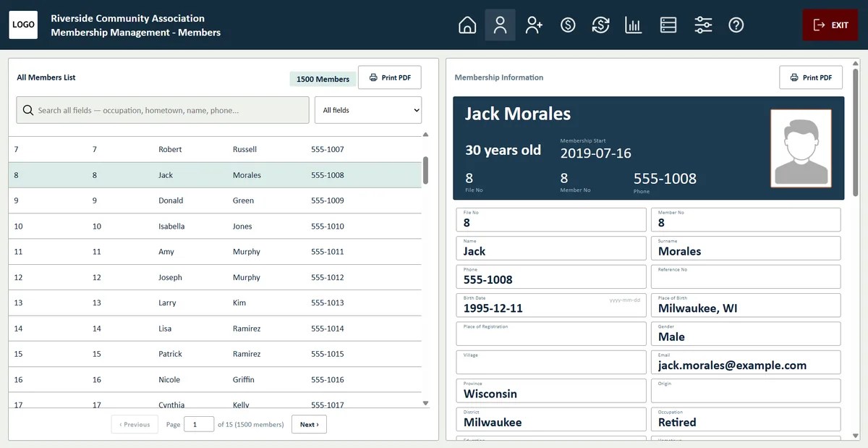Select the Isabella Jones member row

point(215,226)
